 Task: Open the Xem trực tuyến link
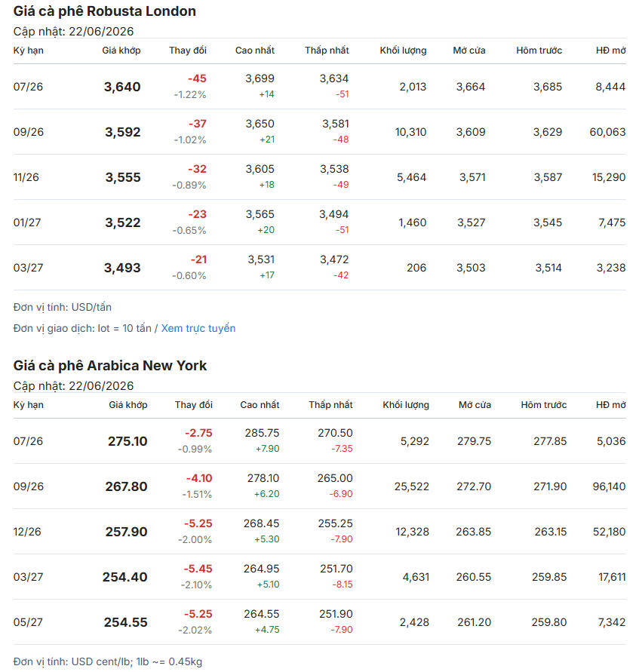198,328
